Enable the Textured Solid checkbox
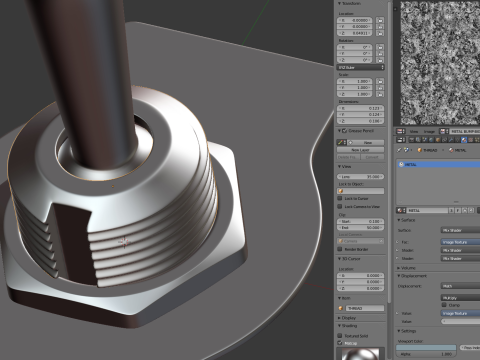The height and width of the screenshot is (360, 480). click(x=340, y=336)
